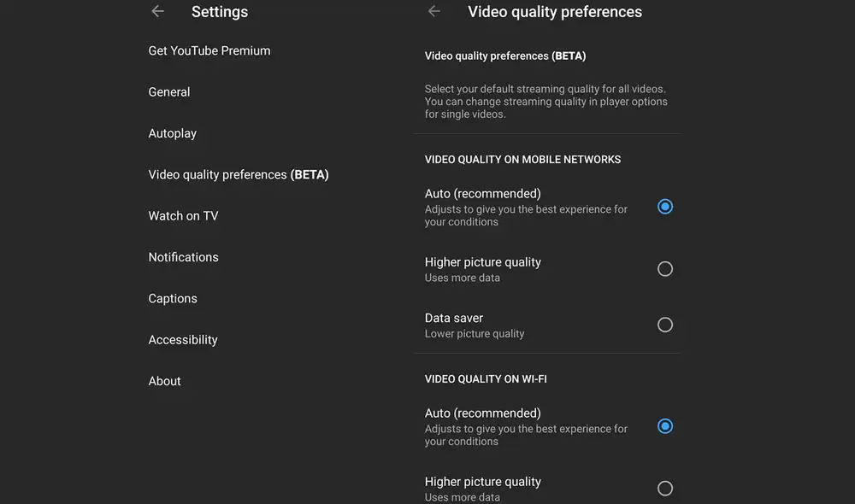Open the Autoplay settings section
855x504 pixels.
pyautogui.click(x=172, y=133)
